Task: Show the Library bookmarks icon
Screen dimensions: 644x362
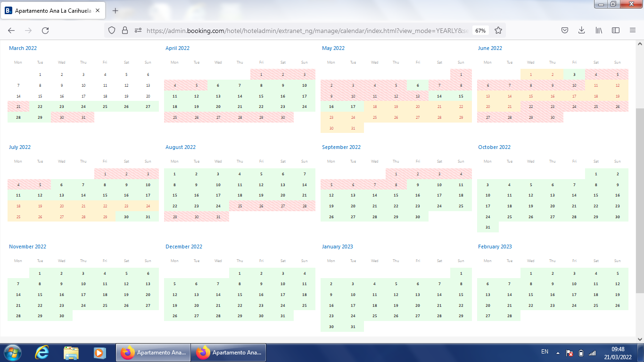Action: pyautogui.click(x=599, y=30)
